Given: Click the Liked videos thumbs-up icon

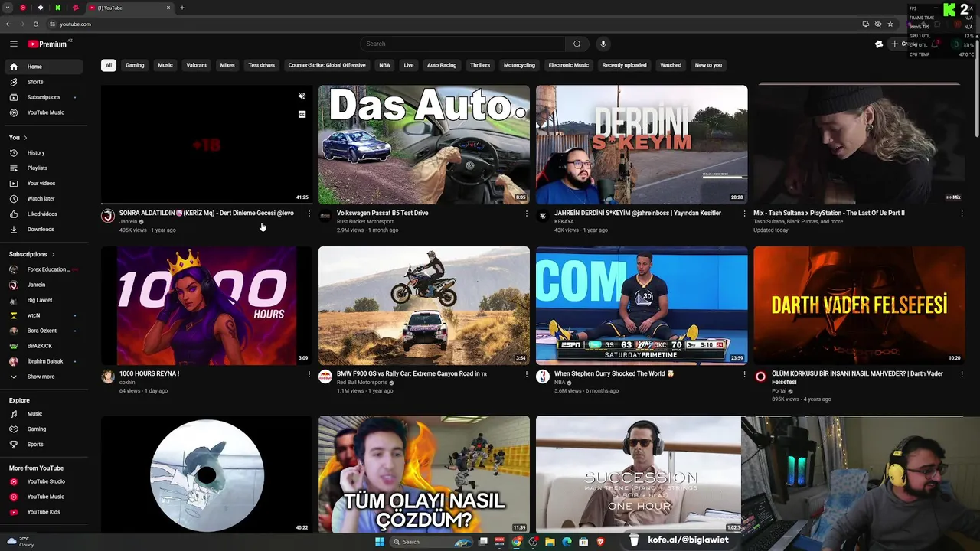Looking at the screenshot, I should point(13,214).
